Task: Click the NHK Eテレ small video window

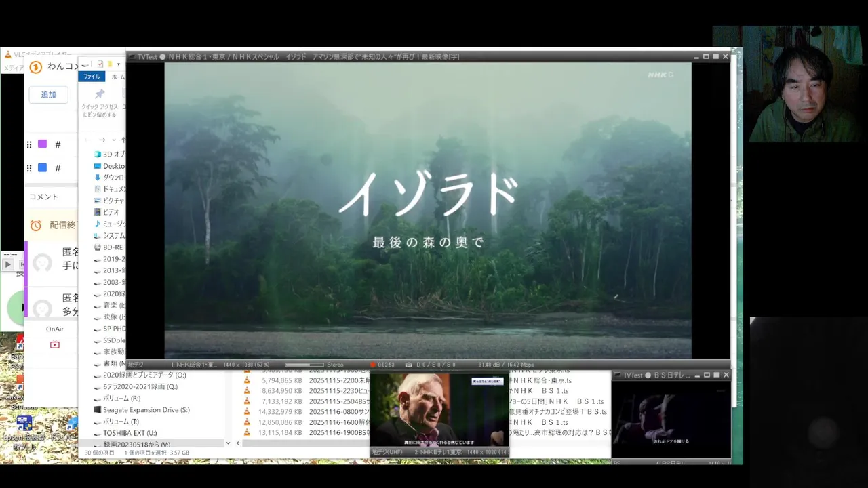Action: point(439,410)
